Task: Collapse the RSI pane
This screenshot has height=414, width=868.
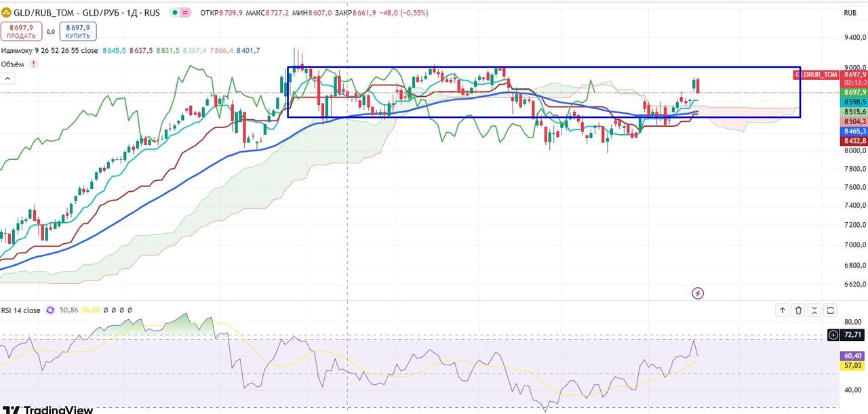Action: [x=814, y=310]
